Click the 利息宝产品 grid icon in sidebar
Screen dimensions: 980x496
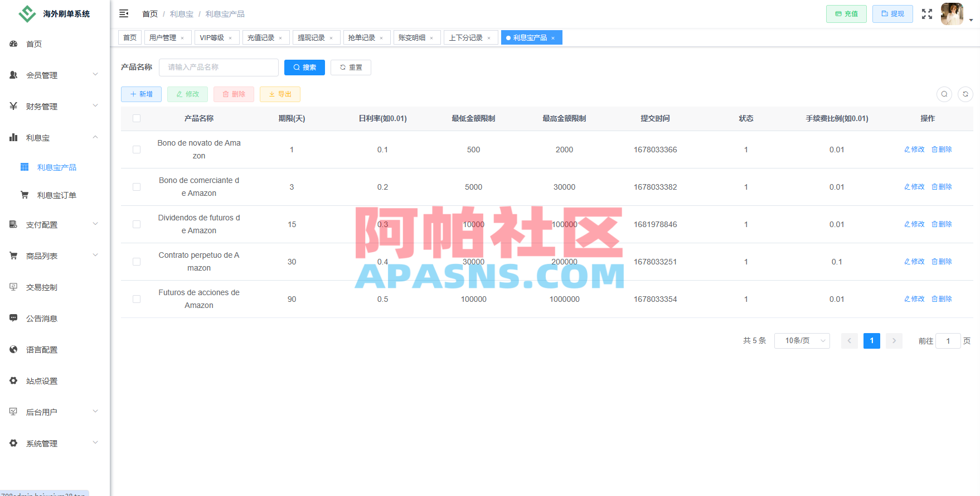click(25, 167)
